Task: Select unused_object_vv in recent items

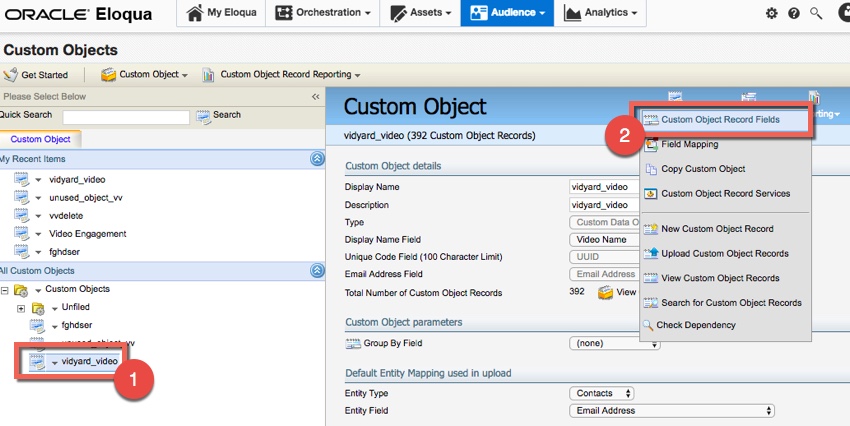Action: coord(86,198)
